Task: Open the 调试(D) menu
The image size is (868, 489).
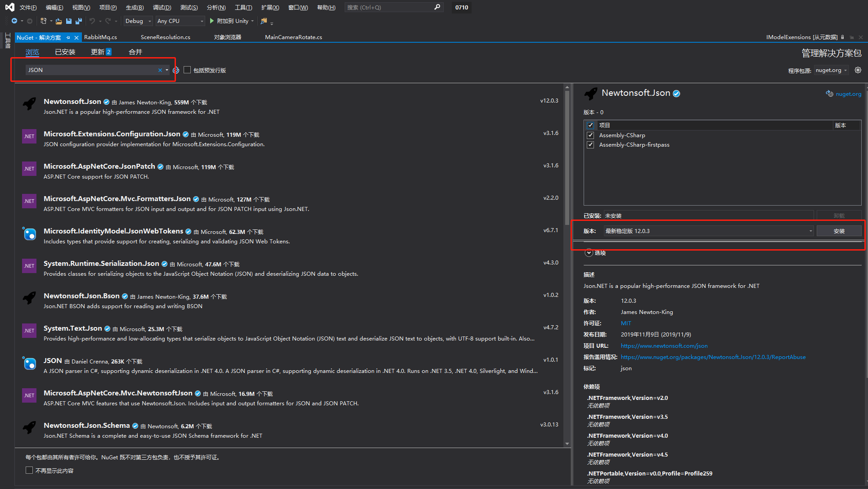Action: click(162, 8)
